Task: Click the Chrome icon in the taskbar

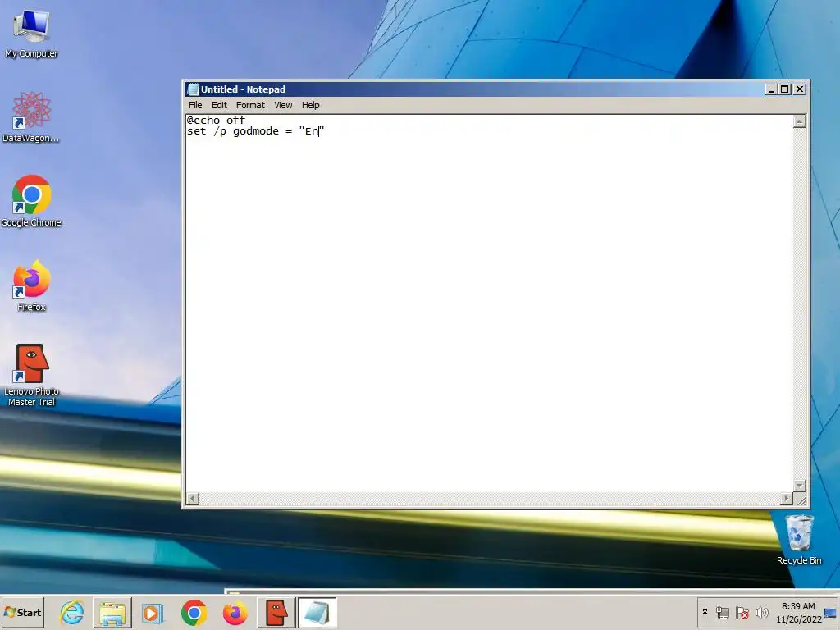Action: coord(194,612)
